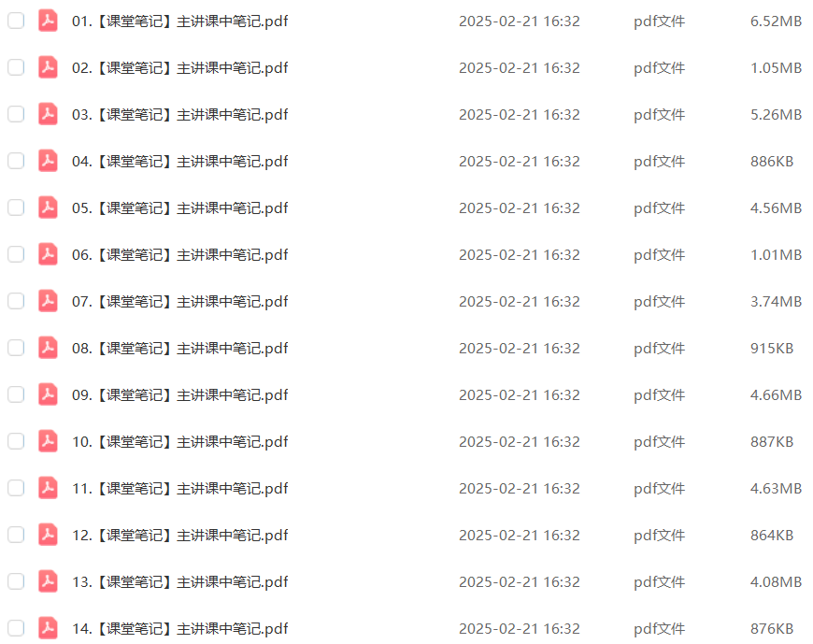The image size is (813, 644).
Task: Click the PDF icon for file 03
Action: coord(48,114)
